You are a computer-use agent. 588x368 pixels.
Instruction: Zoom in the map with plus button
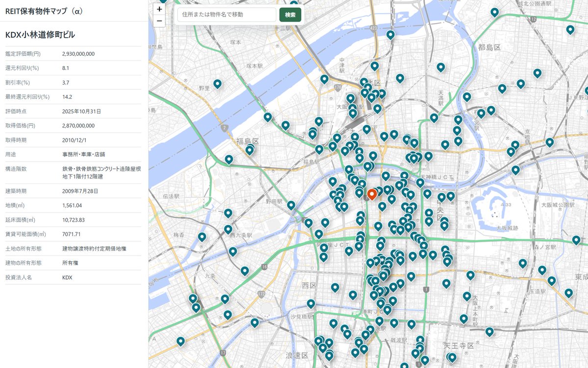click(159, 9)
